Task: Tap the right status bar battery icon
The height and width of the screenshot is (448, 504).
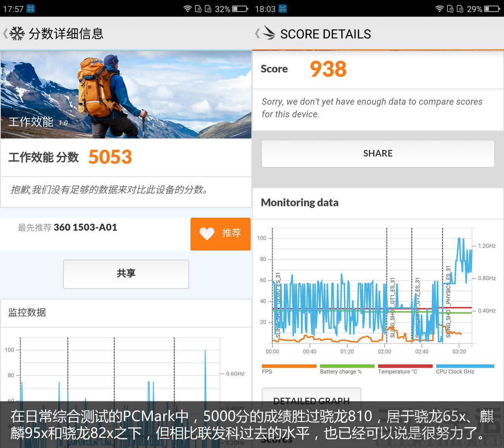Action: point(492,9)
